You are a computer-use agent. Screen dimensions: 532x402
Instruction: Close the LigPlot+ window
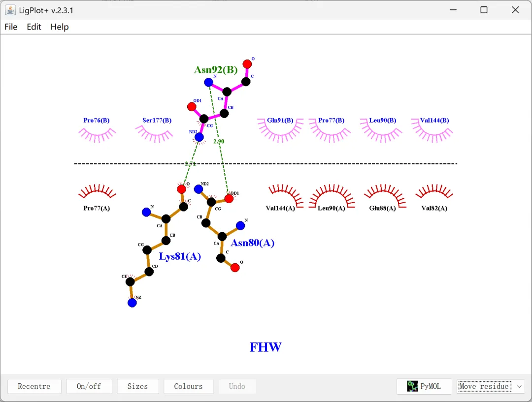(x=515, y=10)
